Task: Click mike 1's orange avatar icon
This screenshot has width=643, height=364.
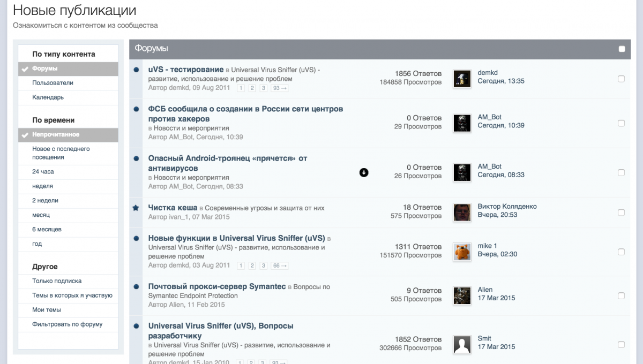Action: tap(462, 252)
